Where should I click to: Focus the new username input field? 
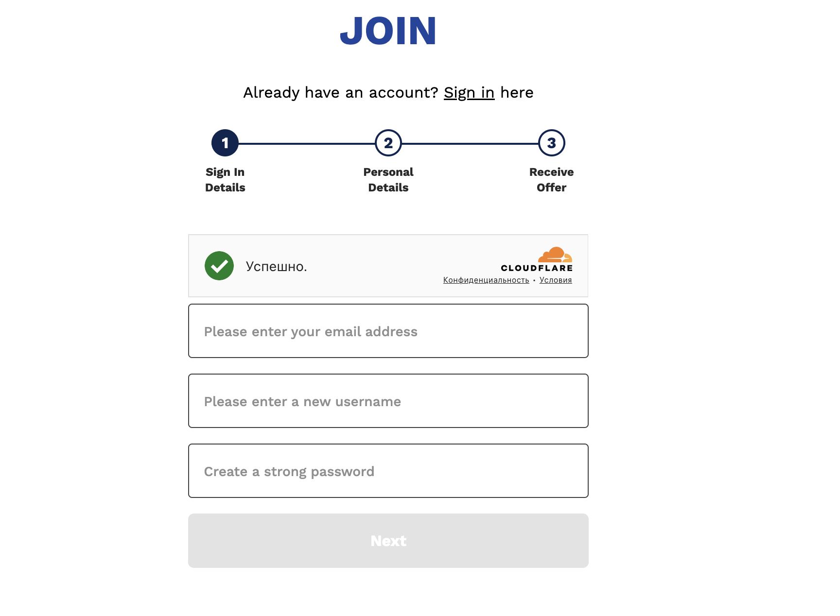(388, 401)
